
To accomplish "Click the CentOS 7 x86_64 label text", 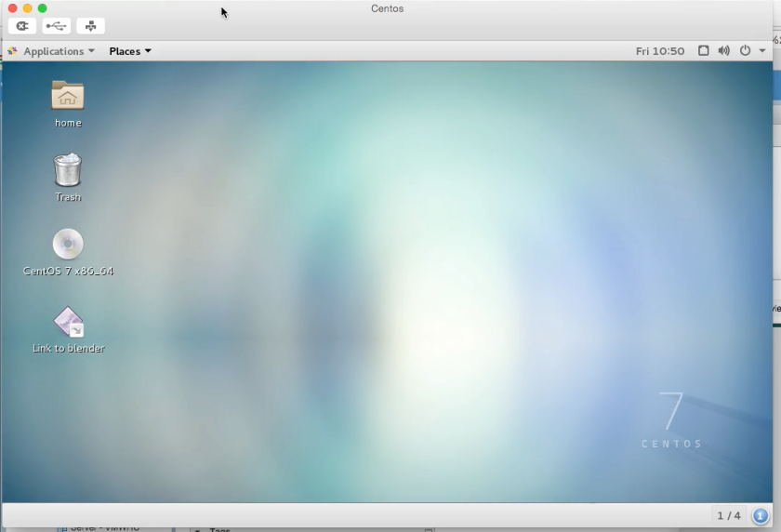I will click(68, 272).
